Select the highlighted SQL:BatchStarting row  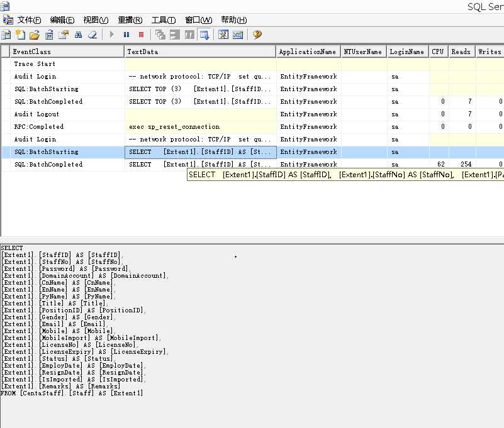[252, 152]
